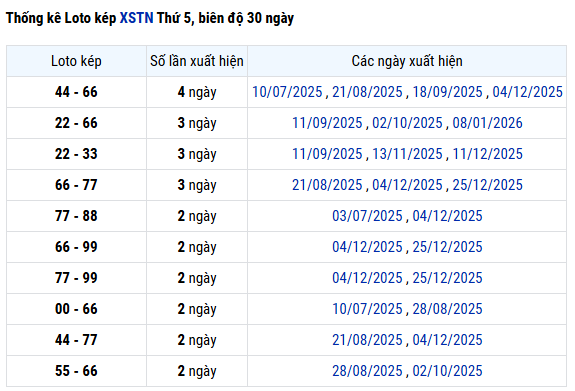Open date 02/10/2025 in the 22 - 66 row
The height and width of the screenshot is (391, 575).
407,123
